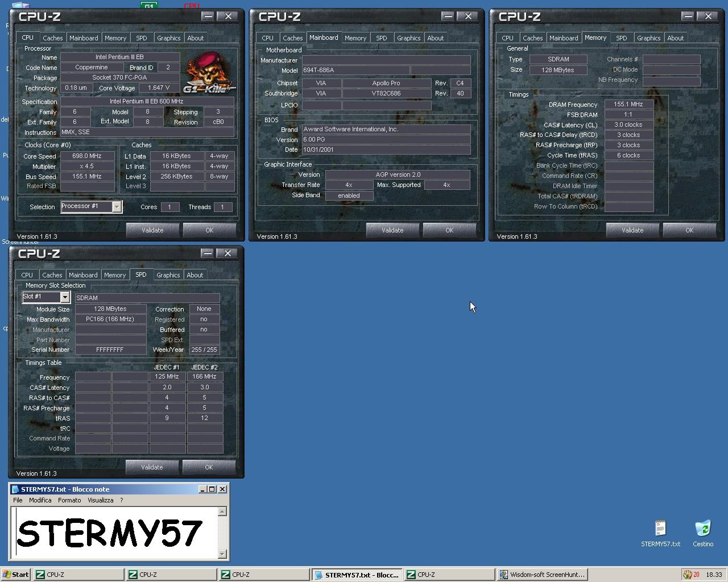The width and height of the screenshot is (728, 582).
Task: Activate STERMY57.txt Blocco note taskbar button
Action: pyautogui.click(x=357, y=575)
